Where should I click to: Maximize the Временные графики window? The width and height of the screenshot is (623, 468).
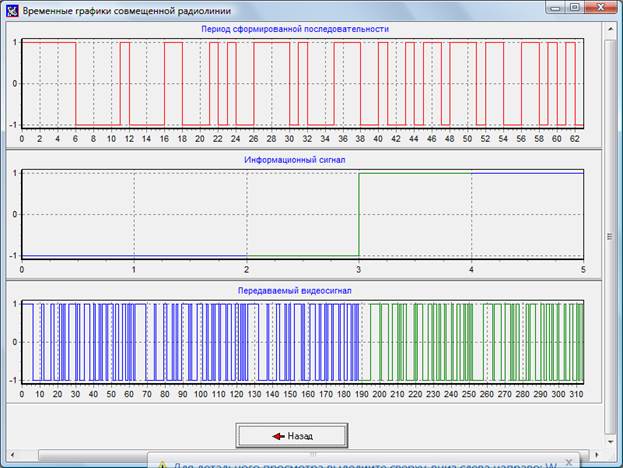574,7
